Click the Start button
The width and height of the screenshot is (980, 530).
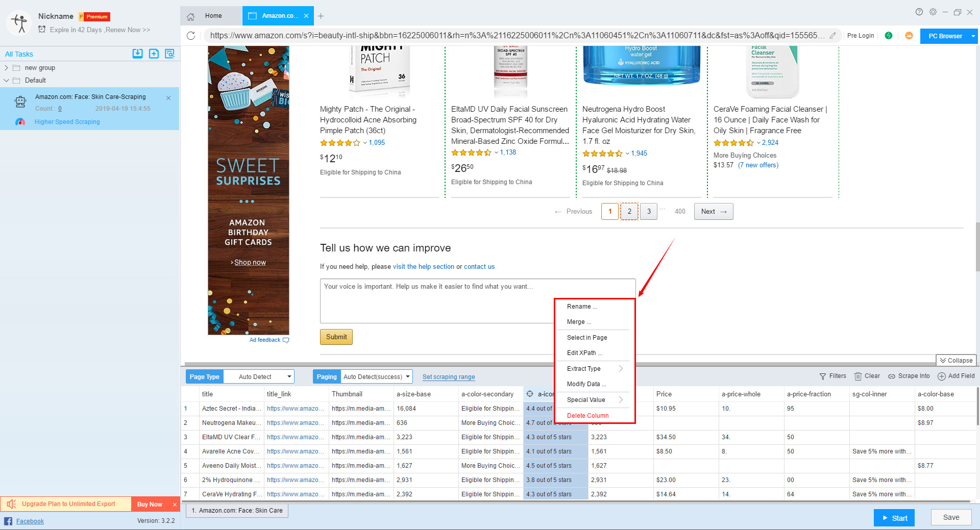pyautogui.click(x=894, y=518)
